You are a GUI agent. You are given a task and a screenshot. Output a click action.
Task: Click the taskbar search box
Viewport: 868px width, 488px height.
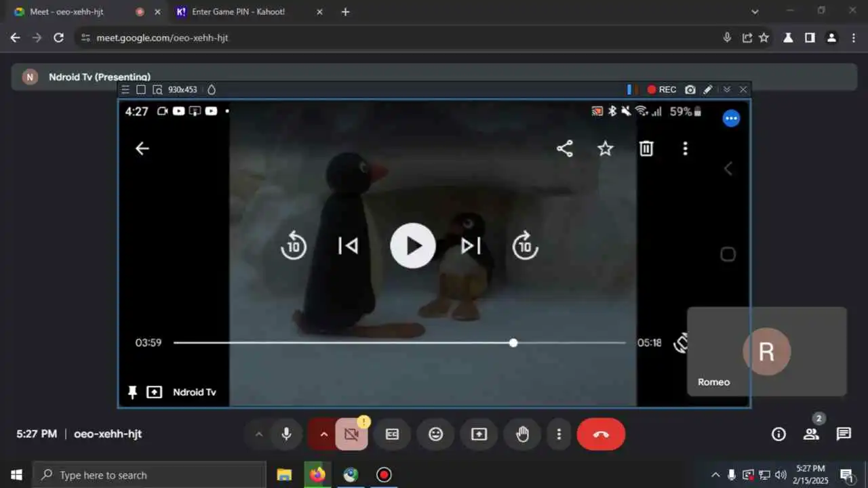149,474
